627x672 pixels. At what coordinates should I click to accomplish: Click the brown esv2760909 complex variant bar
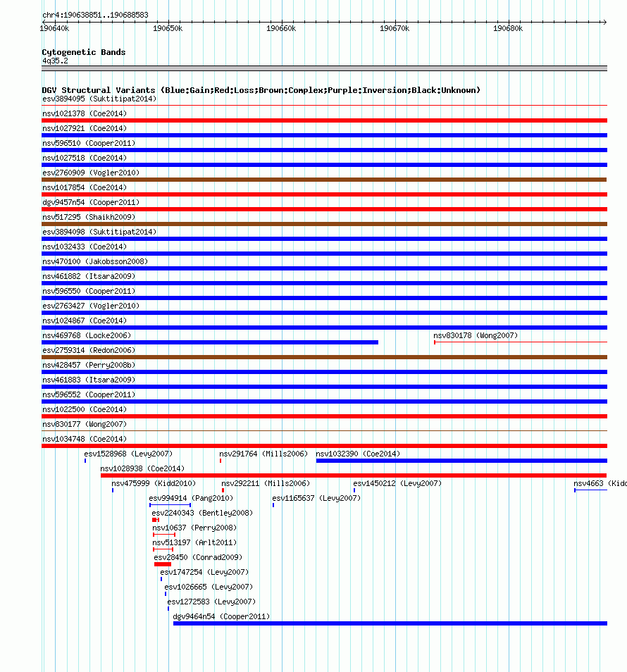click(325, 180)
